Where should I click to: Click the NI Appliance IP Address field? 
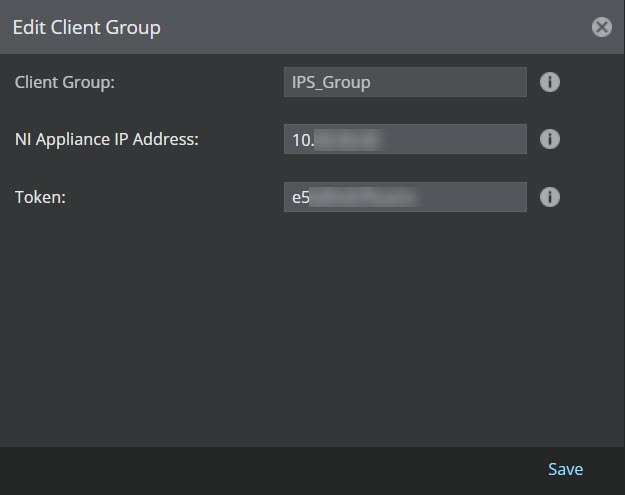coord(405,139)
